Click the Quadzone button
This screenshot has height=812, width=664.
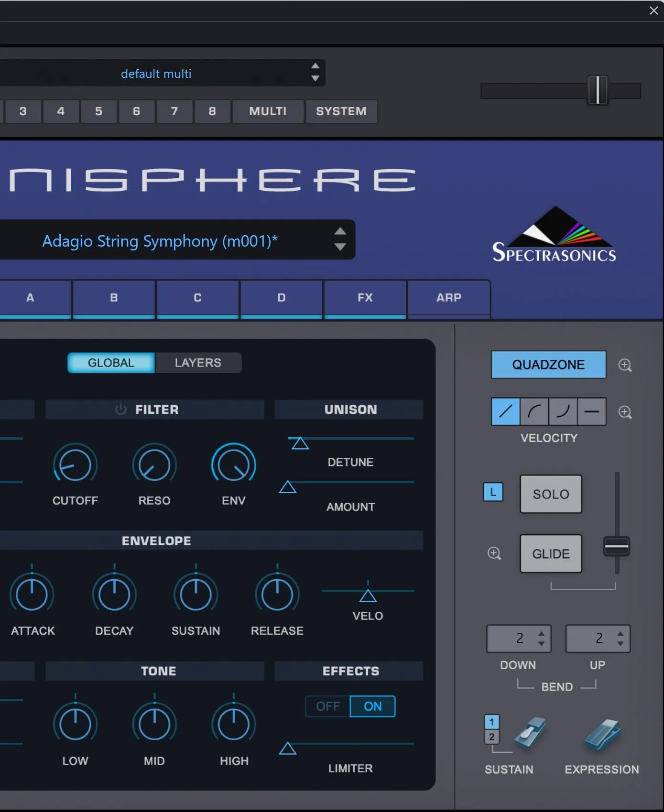point(548,365)
